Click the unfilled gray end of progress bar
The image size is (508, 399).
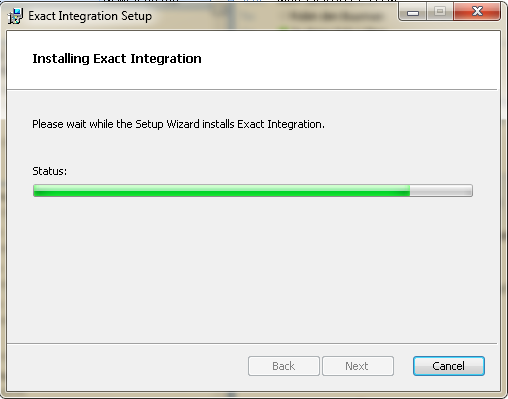(441, 191)
